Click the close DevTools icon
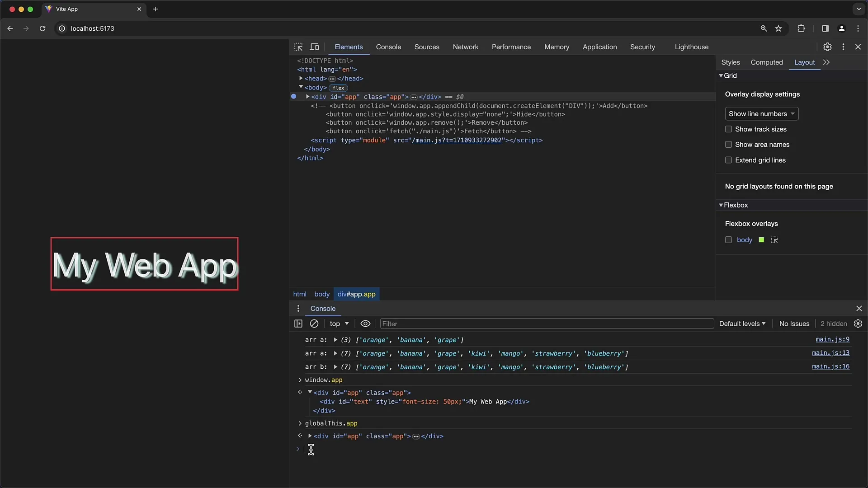Image resolution: width=868 pixels, height=488 pixels. [x=858, y=47]
